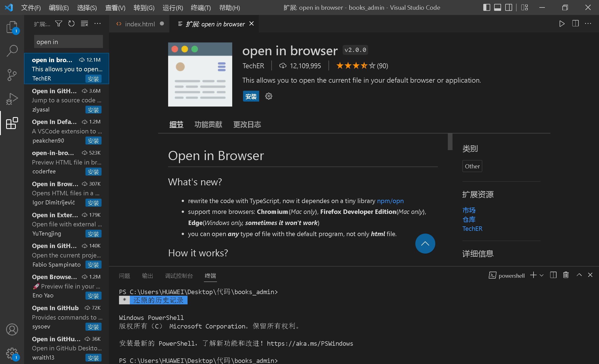Clear extensions search results icon

pos(84,24)
